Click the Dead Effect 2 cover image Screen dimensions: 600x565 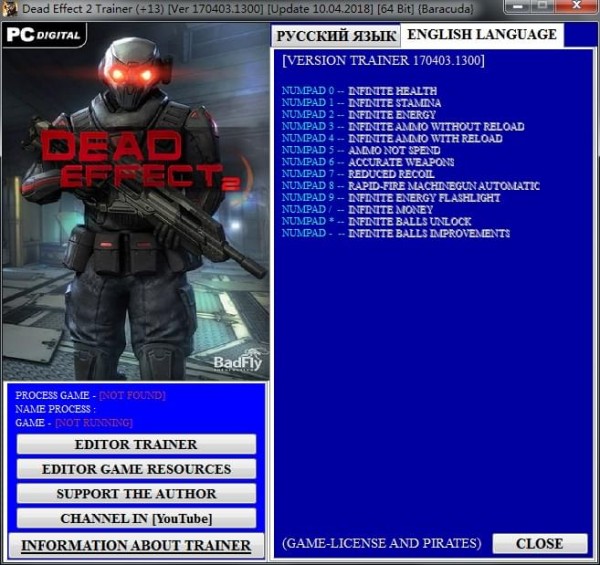click(x=136, y=202)
